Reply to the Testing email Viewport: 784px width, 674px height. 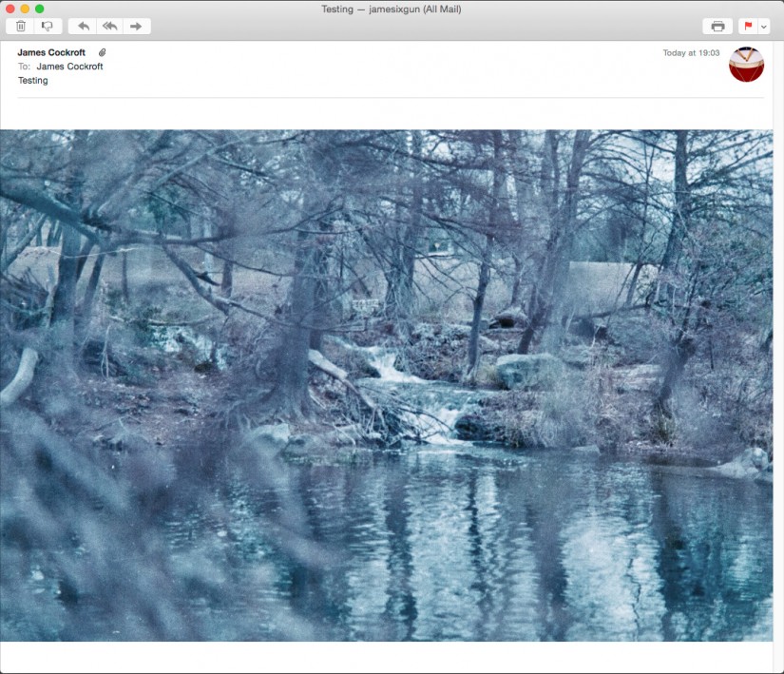point(85,26)
